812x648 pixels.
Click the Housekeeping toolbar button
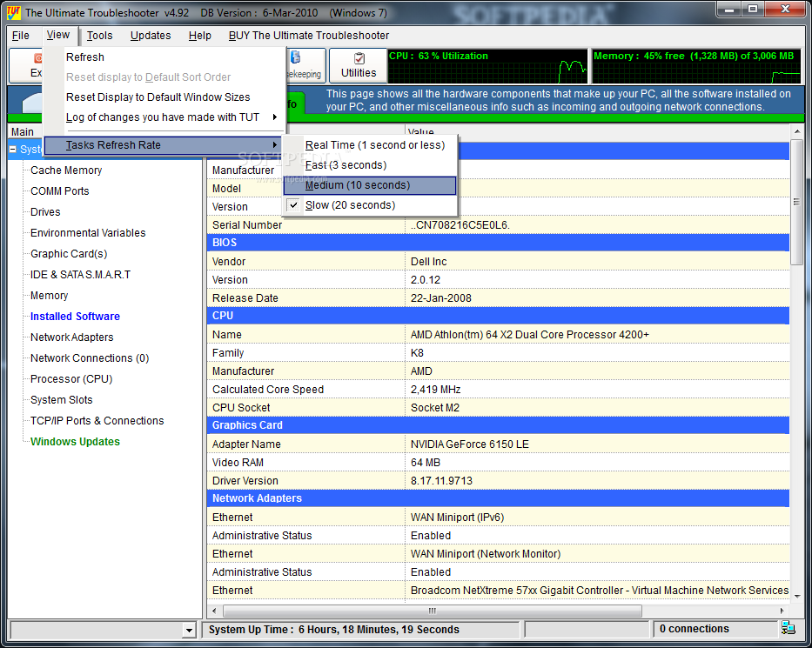click(306, 65)
